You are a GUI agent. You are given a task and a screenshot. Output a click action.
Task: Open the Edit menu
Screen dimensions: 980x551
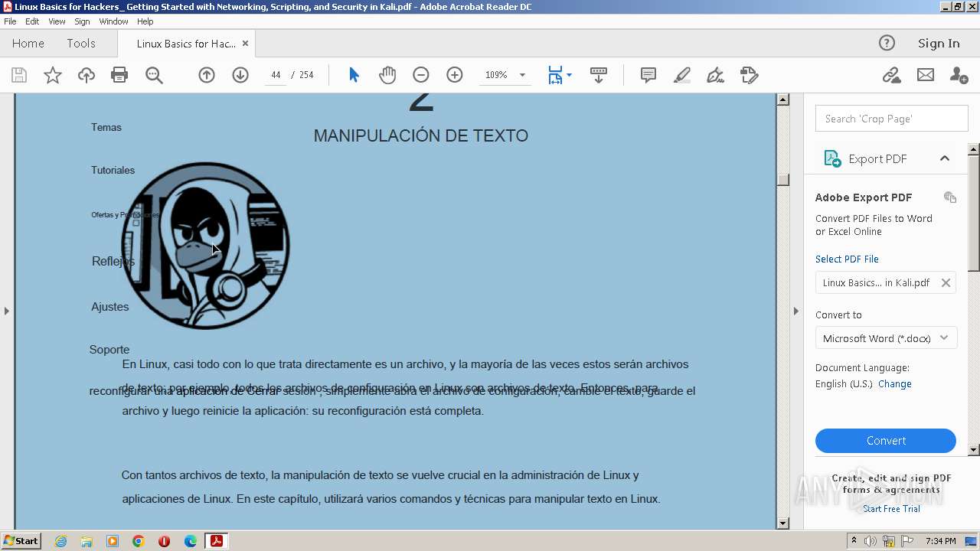tap(32, 21)
